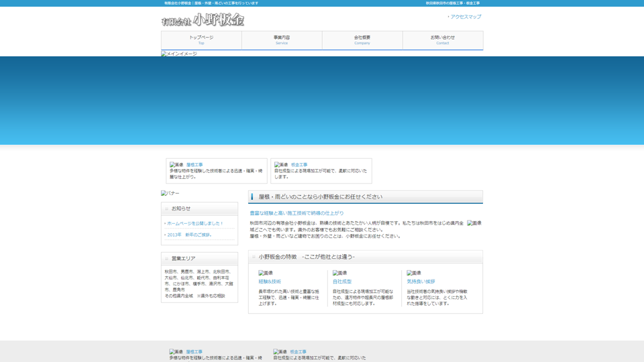Click the image placeholder beside the intro paragraph
Viewport: 644px width, 362px height.
click(x=474, y=223)
